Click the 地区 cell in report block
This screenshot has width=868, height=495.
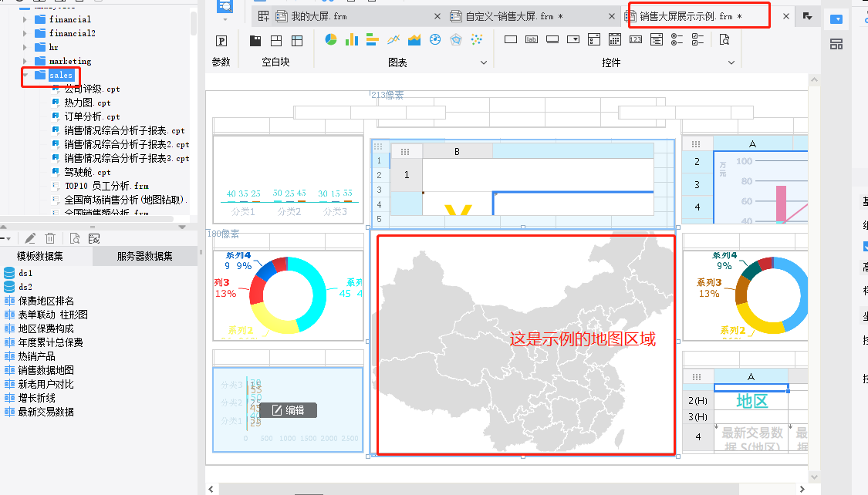click(751, 400)
